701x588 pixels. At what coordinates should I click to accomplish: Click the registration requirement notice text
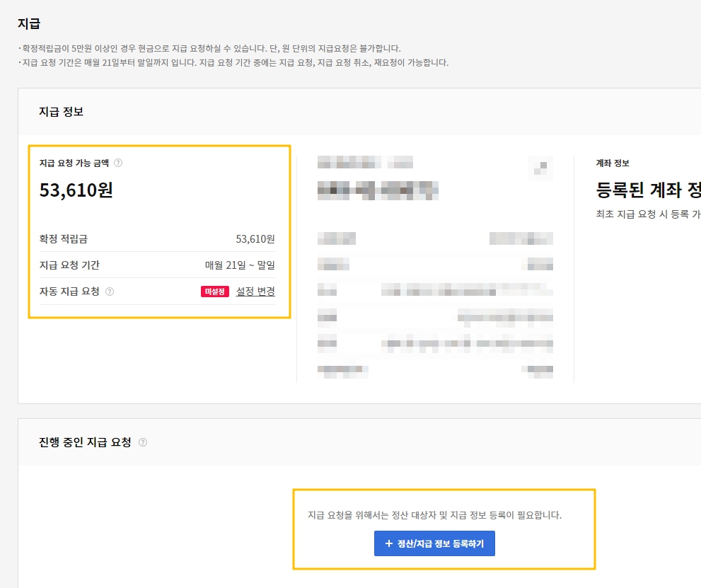[434, 514]
